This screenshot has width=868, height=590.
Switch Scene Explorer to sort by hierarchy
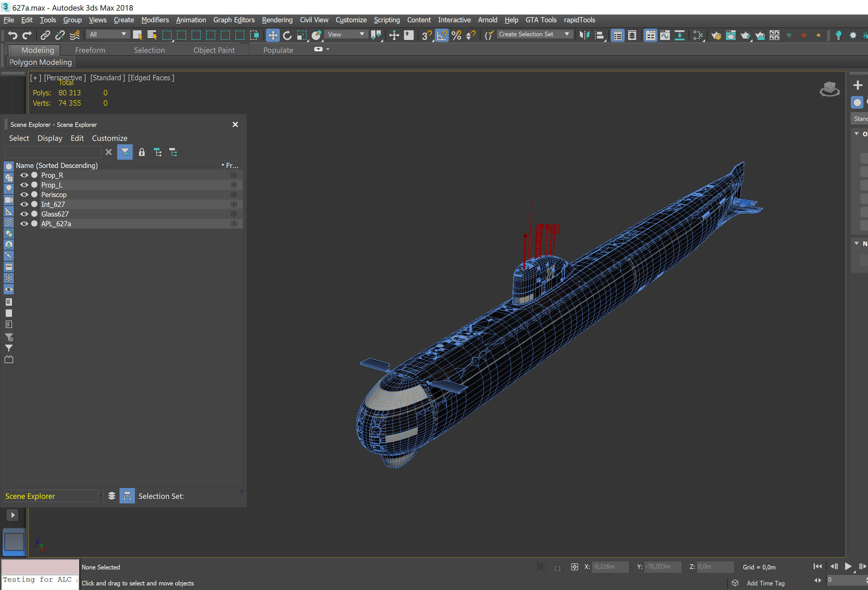coord(127,496)
